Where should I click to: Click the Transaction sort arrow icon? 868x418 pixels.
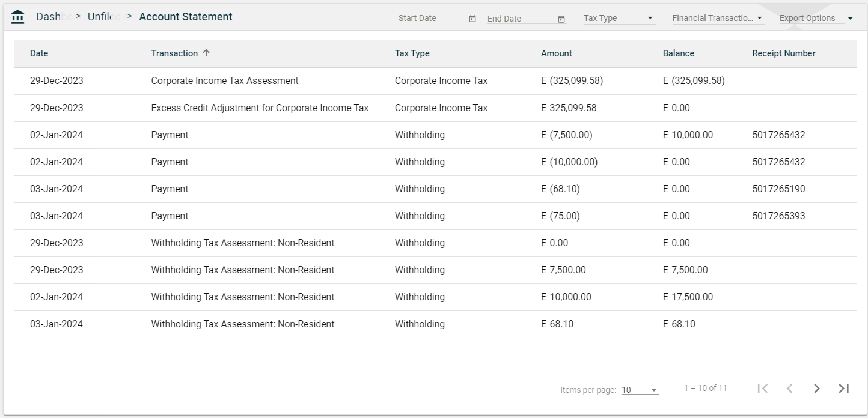point(206,53)
